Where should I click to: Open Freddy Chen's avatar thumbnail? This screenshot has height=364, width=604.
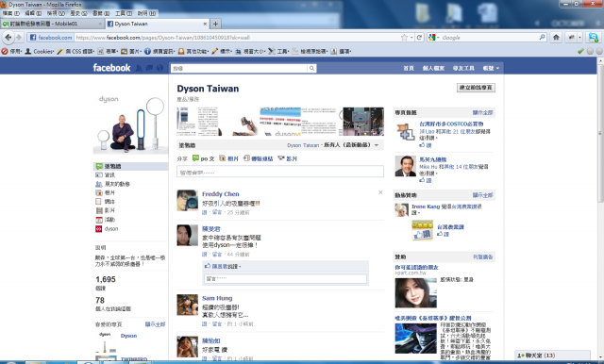[x=187, y=200]
